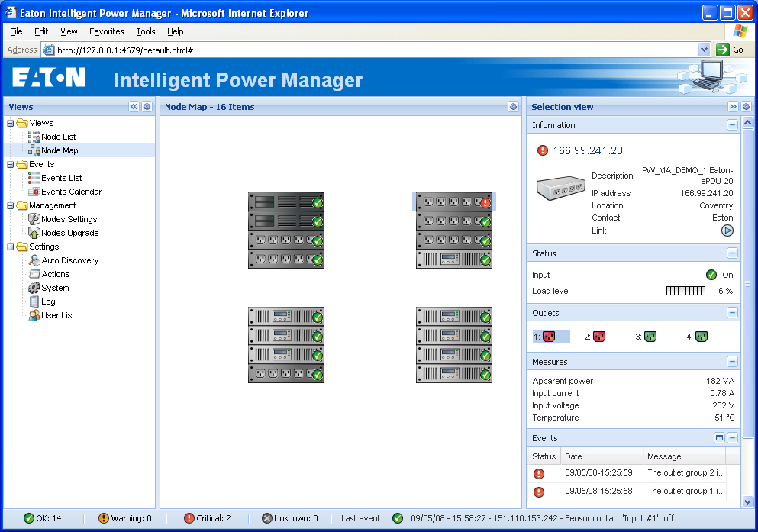Open the Favorites menu
This screenshot has height=532, width=758.
106,31
